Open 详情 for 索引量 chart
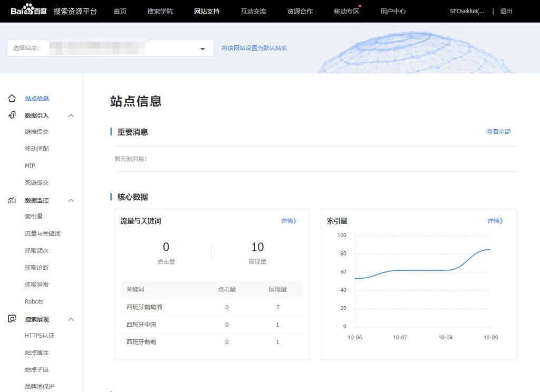This screenshot has height=392, width=540. click(495, 221)
